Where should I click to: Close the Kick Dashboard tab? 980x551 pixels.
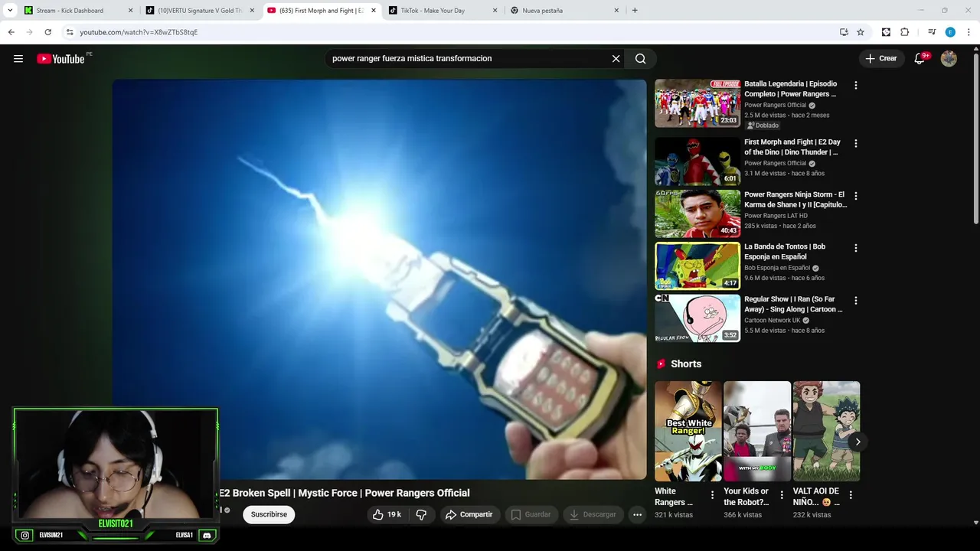(130, 11)
